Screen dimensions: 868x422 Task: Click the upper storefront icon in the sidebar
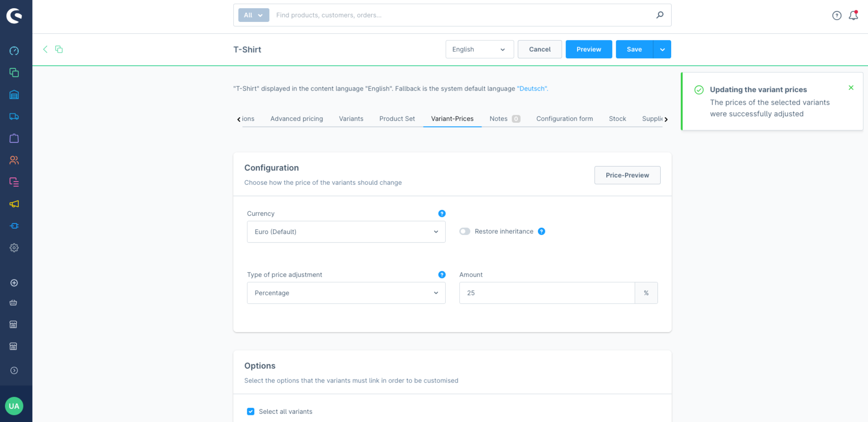pyautogui.click(x=13, y=325)
